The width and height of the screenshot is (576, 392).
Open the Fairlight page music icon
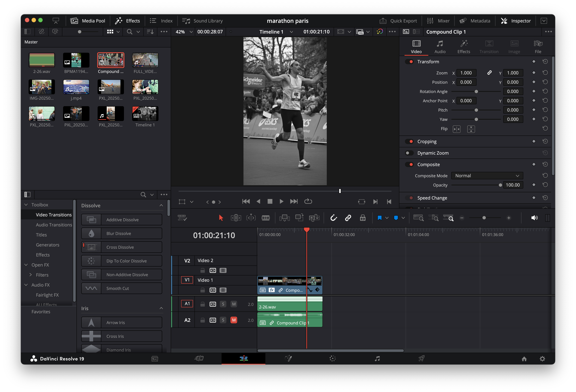[x=377, y=359]
